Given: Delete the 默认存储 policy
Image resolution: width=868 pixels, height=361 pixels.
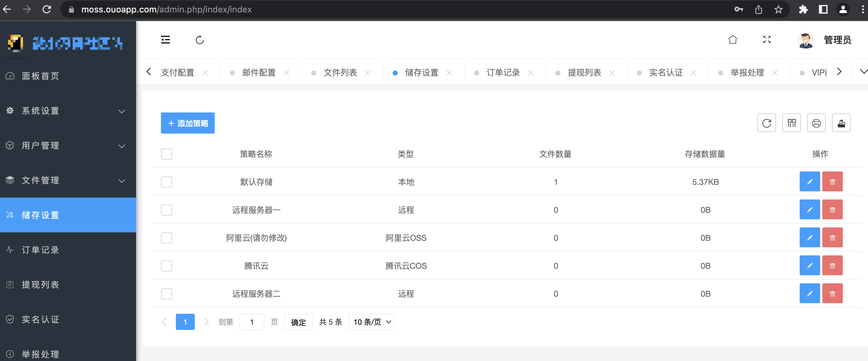Looking at the screenshot, I should pos(832,182).
